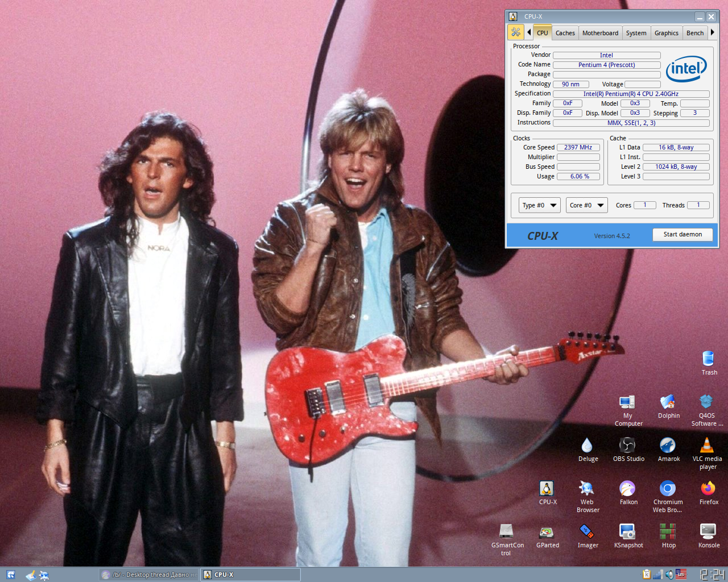The width and height of the screenshot is (728, 582).
Task: Click the US keyboard layout flag
Action: (681, 575)
